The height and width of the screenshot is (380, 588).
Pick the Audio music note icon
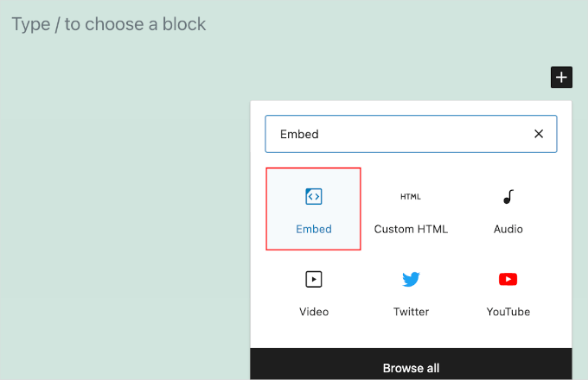tap(508, 197)
